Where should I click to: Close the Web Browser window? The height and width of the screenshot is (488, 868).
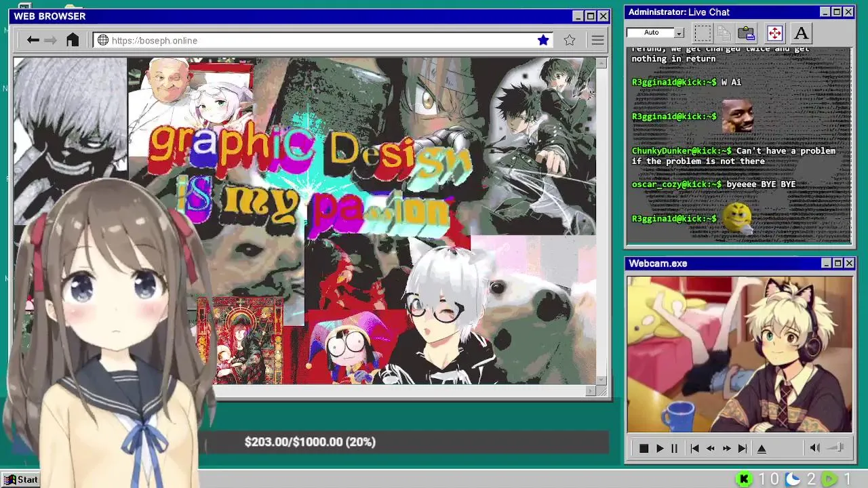[x=602, y=16]
